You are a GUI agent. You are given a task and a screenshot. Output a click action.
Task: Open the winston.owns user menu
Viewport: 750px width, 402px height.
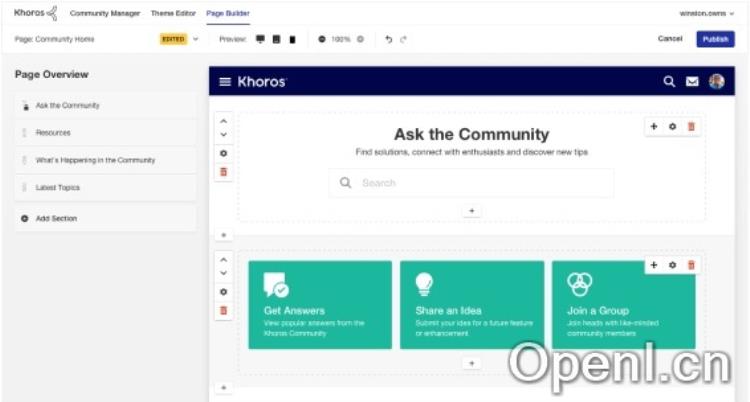coord(706,13)
